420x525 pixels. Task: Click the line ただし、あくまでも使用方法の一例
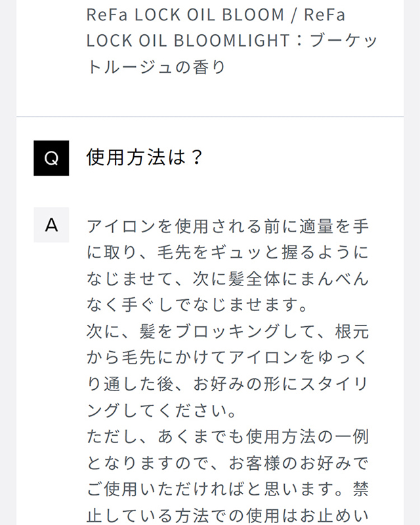[227, 436]
